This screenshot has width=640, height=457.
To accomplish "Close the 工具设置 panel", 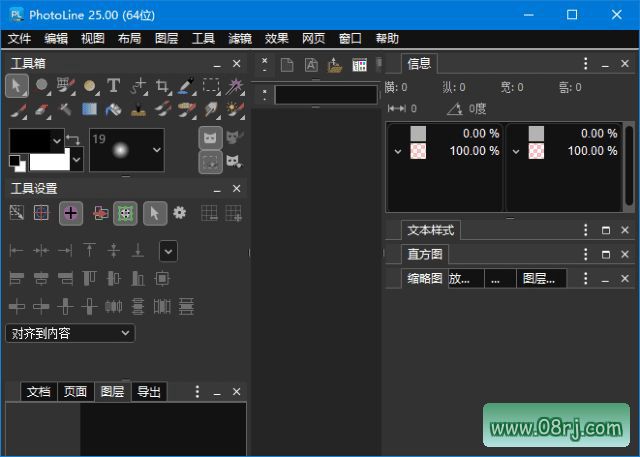I will click(236, 189).
